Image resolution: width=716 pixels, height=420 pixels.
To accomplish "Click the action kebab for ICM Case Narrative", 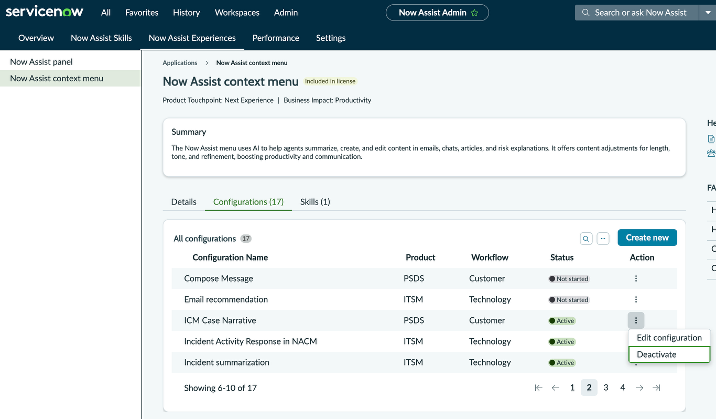I will tap(636, 320).
